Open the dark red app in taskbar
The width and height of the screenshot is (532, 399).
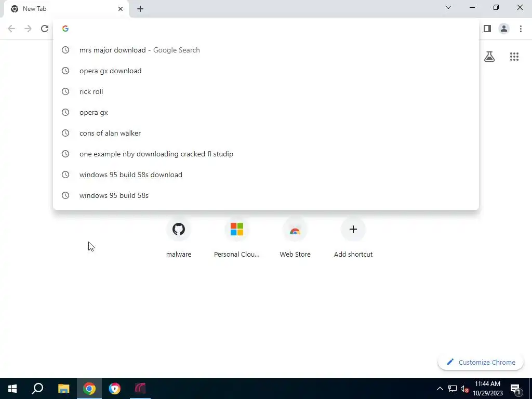[x=140, y=389]
